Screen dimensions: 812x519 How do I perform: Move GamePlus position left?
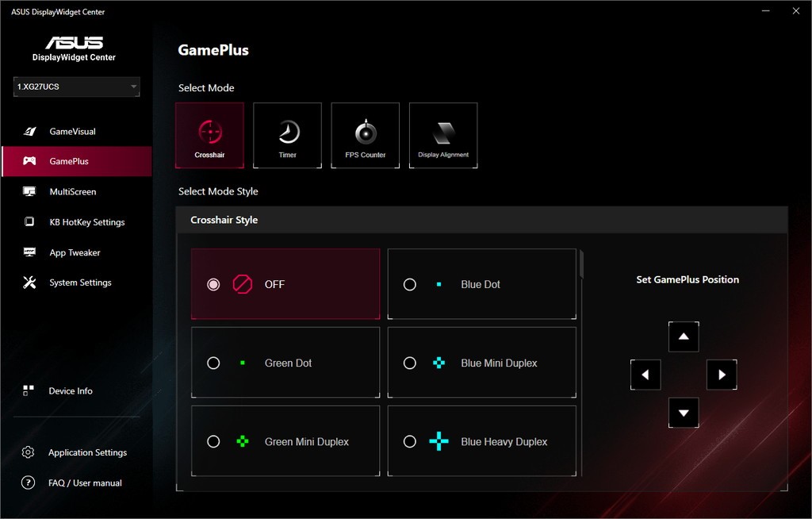tap(645, 375)
